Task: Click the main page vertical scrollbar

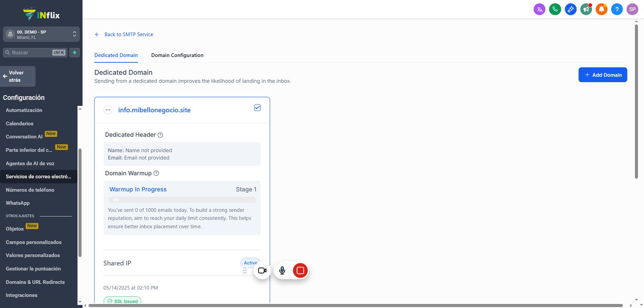Action: pyautogui.click(x=636, y=101)
